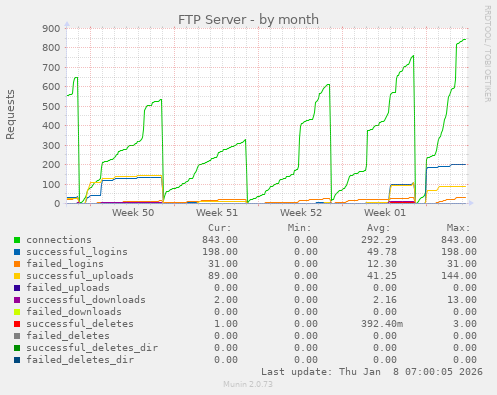Screen dimensions: 497x395
Task: Click the lime failed_downloads swatch
Action: point(17,312)
